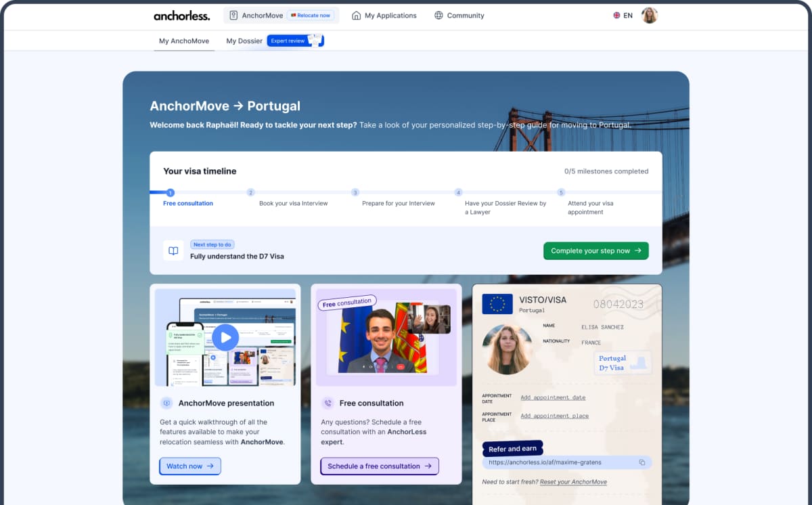Click the Watch now button
The image size is (812, 505).
tap(190, 466)
